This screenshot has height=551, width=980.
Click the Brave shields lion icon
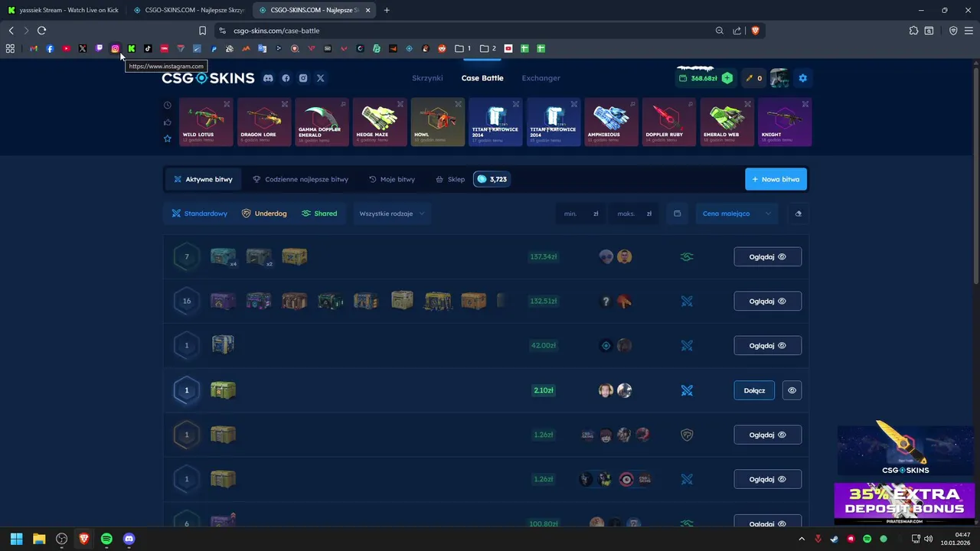[755, 31]
